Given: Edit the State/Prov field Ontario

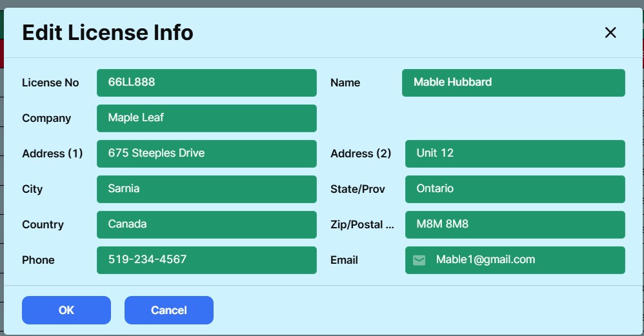Looking at the screenshot, I should pos(515,189).
